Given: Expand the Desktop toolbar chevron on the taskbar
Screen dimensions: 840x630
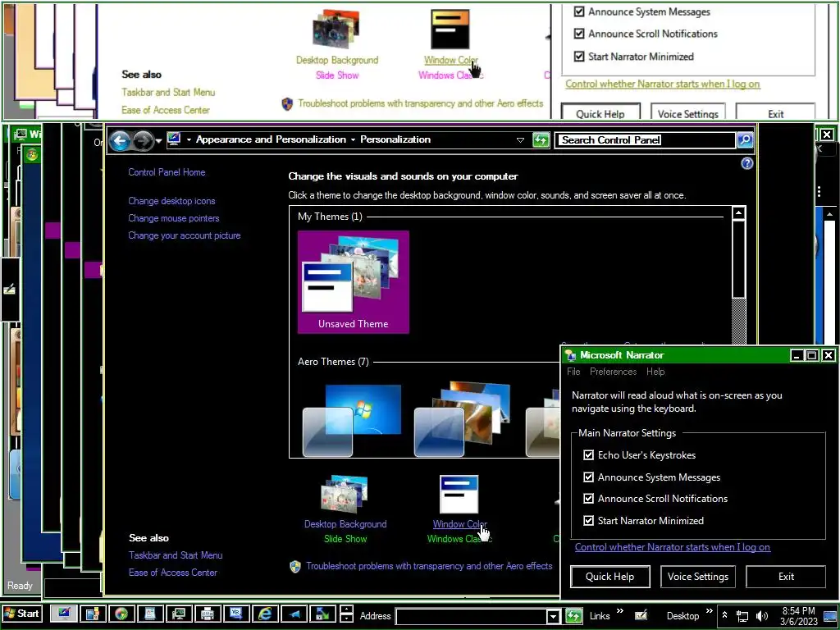Looking at the screenshot, I should (709, 610).
